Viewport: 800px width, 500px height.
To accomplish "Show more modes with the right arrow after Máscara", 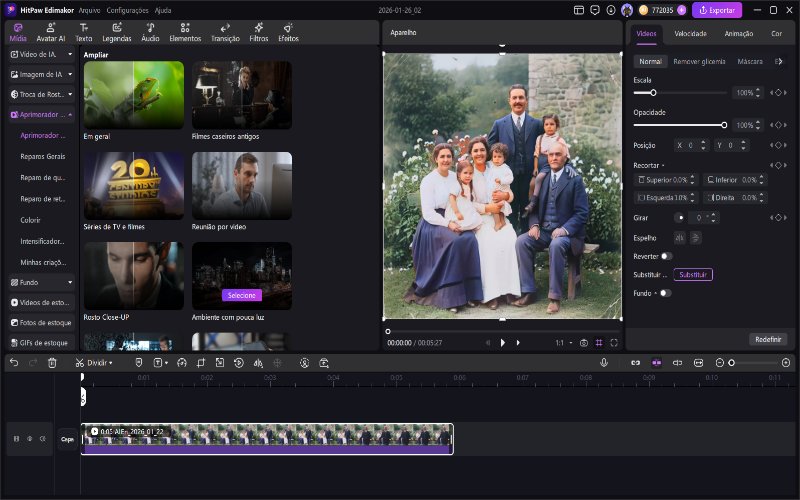I will pos(779,61).
